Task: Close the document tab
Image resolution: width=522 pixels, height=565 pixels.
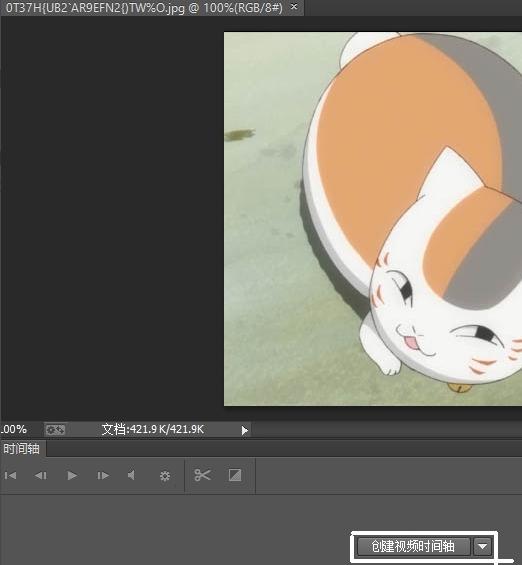Action: tap(294, 6)
